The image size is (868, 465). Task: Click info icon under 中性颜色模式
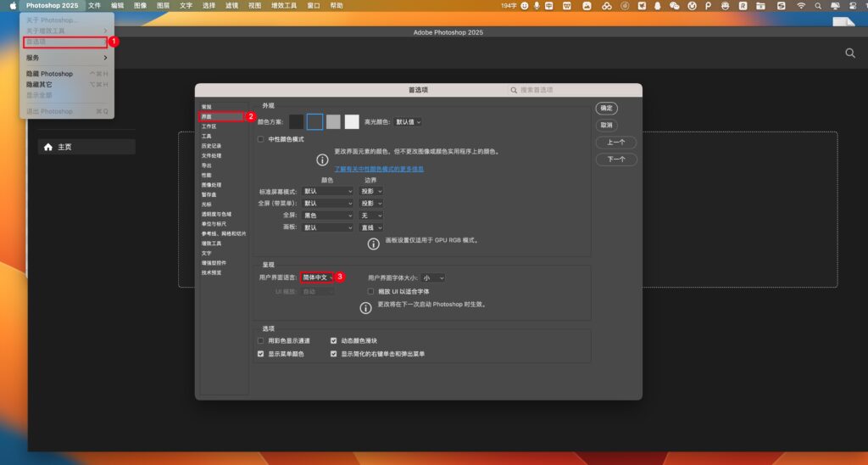click(322, 160)
